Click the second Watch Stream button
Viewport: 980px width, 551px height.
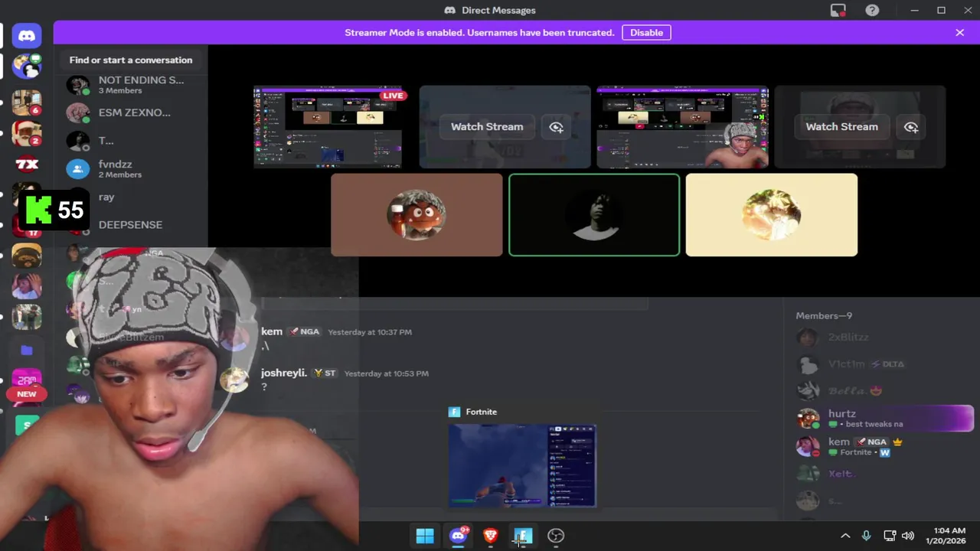(841, 127)
